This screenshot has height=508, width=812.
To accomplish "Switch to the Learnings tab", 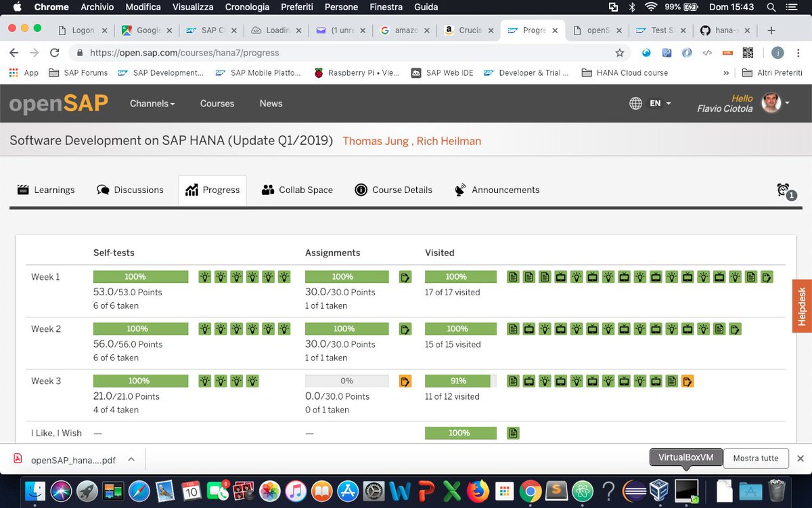I will point(46,190).
